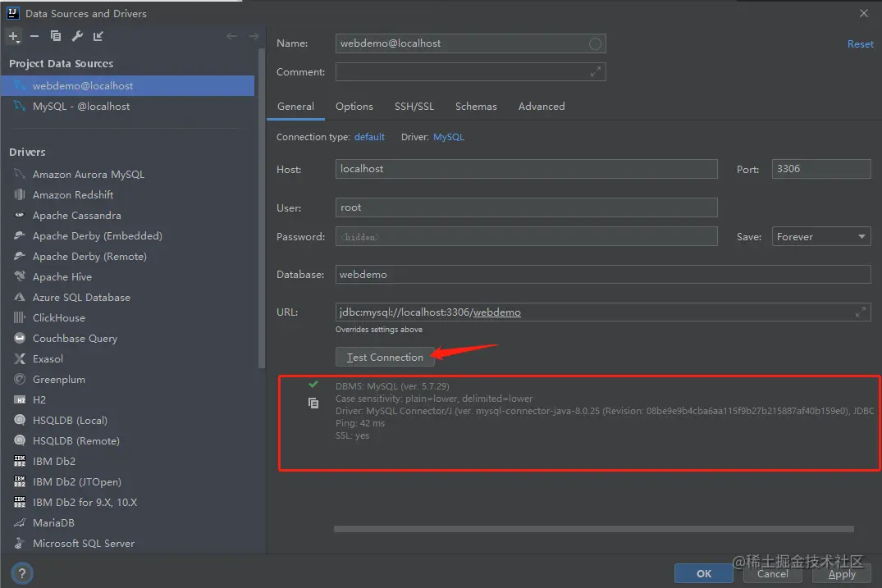This screenshot has height=588, width=882.
Task: Select Apache Derby (Embedded) driver
Action: (98, 236)
